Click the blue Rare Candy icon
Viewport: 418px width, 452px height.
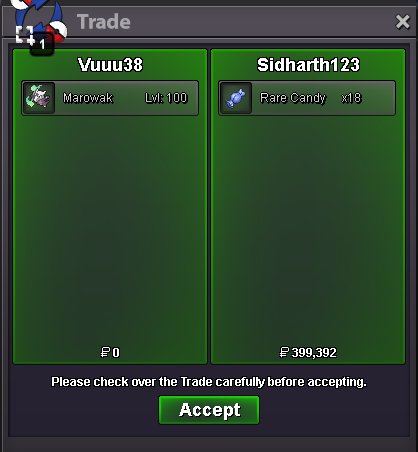[236, 98]
